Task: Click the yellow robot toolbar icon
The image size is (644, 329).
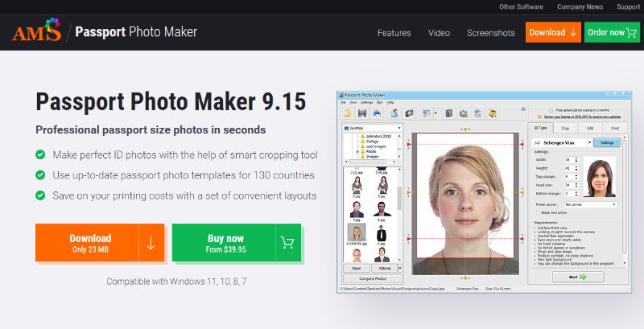Action: pyautogui.click(x=493, y=113)
